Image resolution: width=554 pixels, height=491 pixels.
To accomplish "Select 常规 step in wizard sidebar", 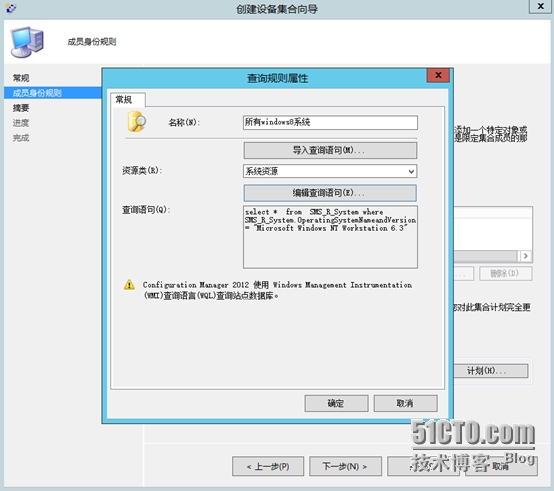I will 21,78.
